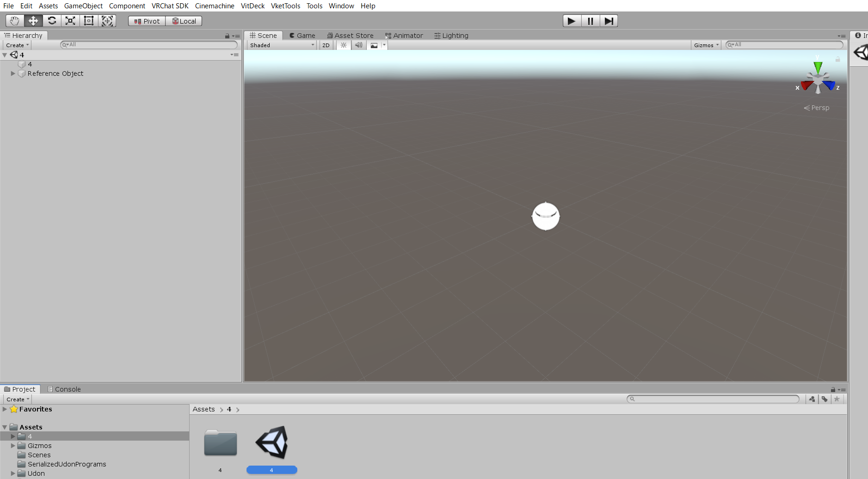868x479 pixels.
Task: Select the Project tab
Action: [20, 389]
